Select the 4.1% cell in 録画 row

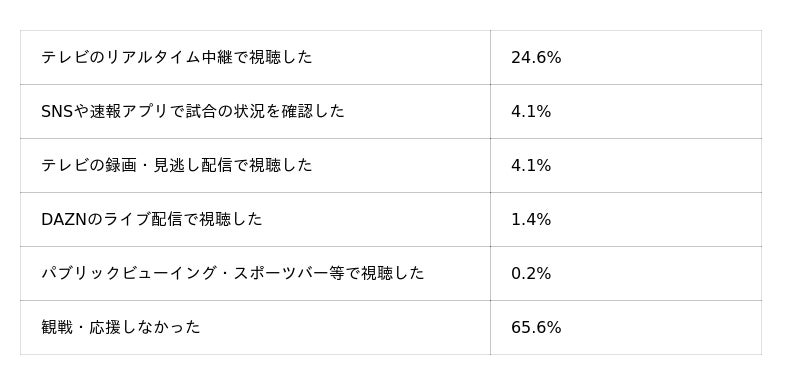click(x=531, y=166)
